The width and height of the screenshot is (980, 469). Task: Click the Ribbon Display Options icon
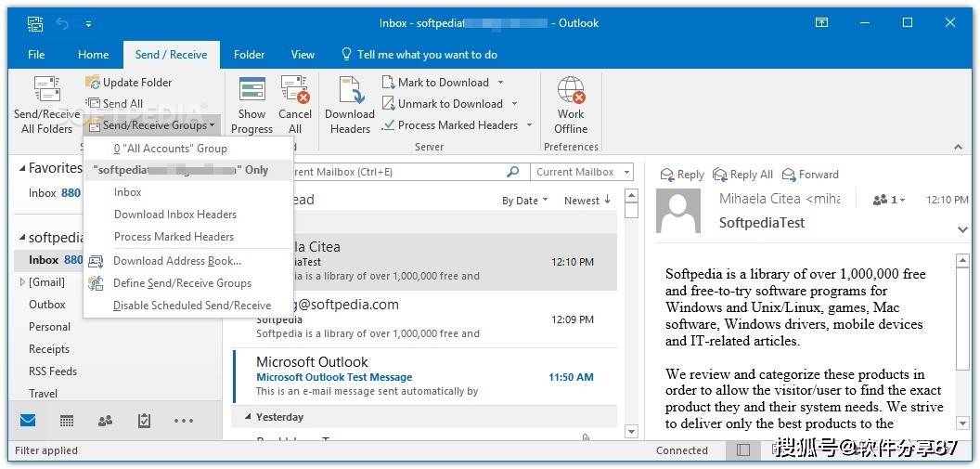click(822, 23)
